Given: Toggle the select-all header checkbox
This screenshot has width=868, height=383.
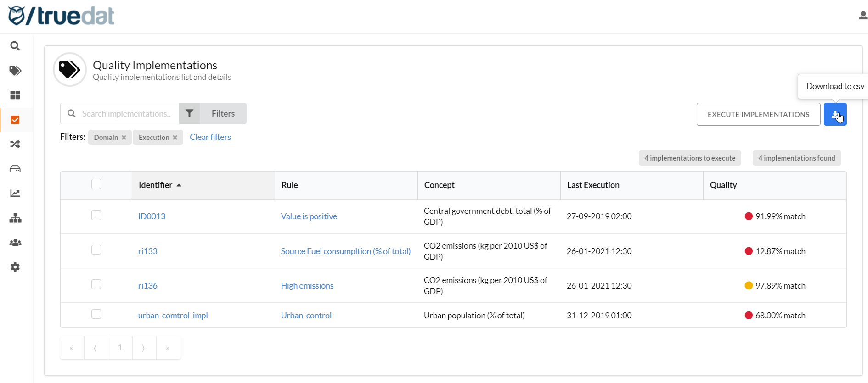Looking at the screenshot, I should (96, 184).
